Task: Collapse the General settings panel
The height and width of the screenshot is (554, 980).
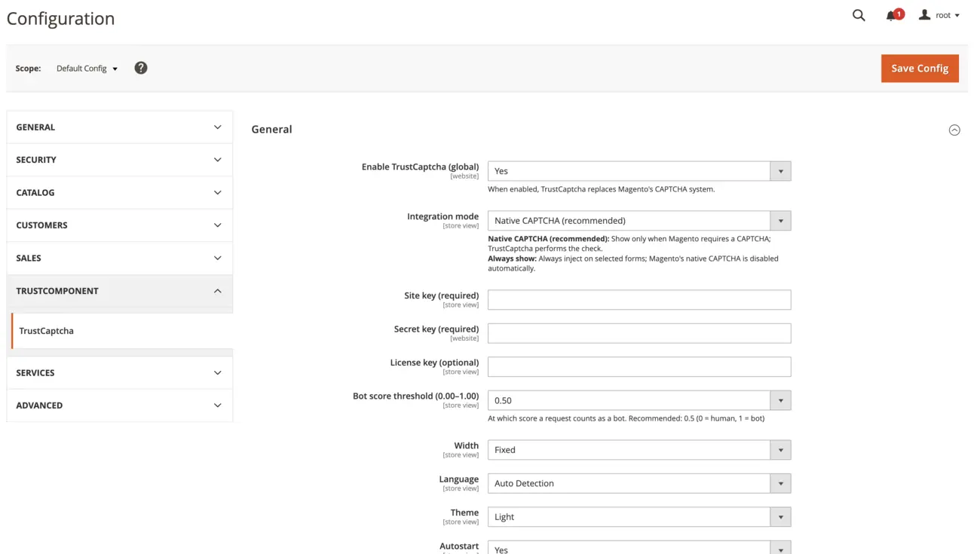Action: coord(954,130)
